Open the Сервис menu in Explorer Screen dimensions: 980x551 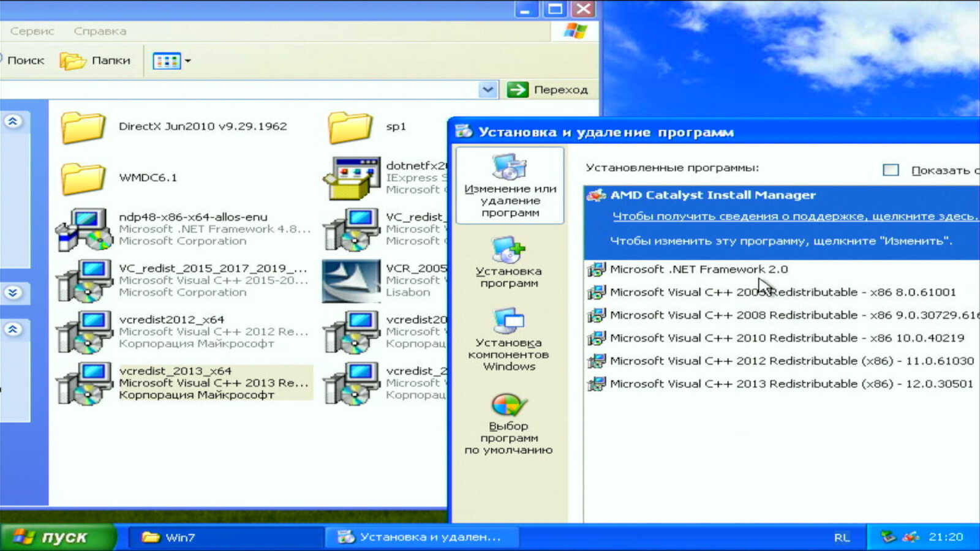32,31
